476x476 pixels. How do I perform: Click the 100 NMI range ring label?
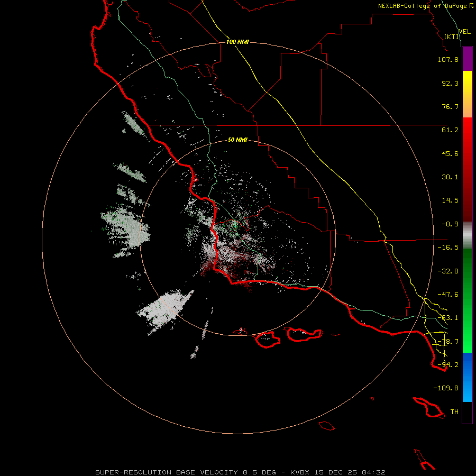pos(237,42)
